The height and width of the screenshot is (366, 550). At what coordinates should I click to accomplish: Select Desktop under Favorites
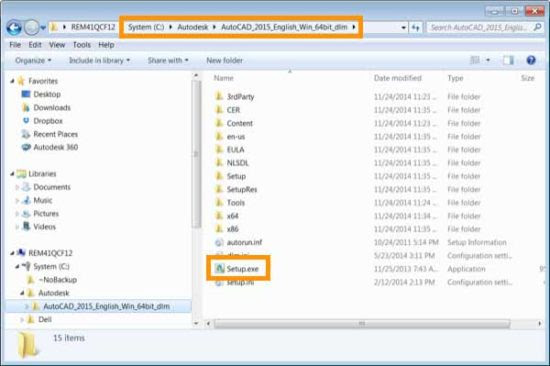pyautogui.click(x=47, y=94)
